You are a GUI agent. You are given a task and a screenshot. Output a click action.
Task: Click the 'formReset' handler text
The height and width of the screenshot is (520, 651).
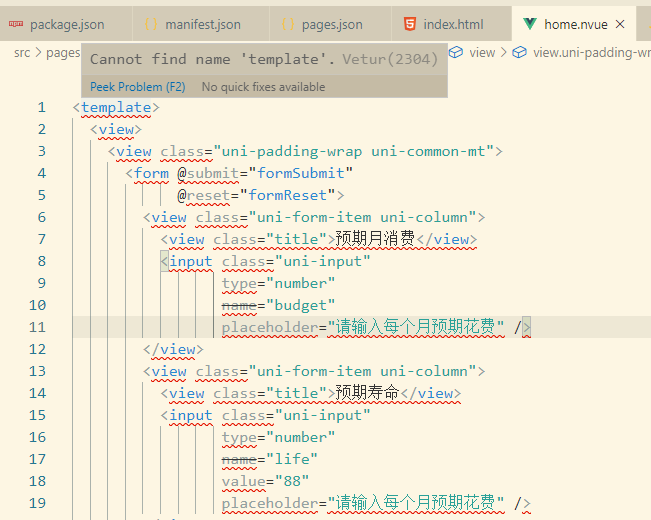pos(288,195)
